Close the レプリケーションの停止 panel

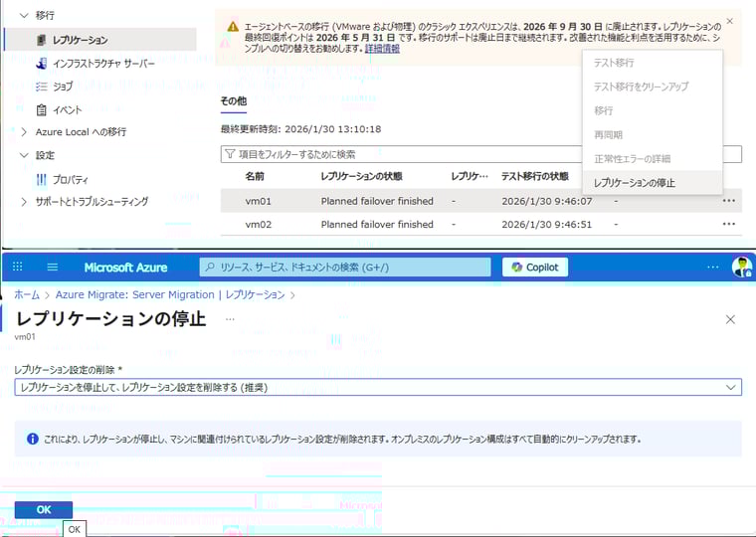pos(730,319)
